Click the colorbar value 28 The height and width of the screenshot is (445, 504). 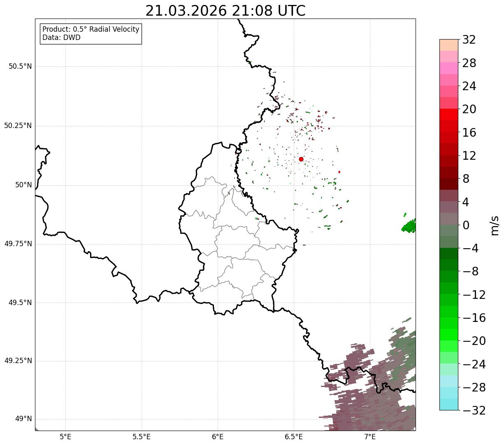469,63
